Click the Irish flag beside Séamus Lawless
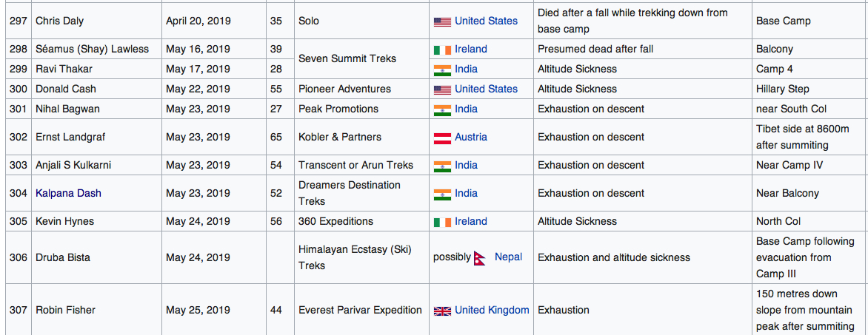Image resolution: width=868 pixels, height=335 pixels. pyautogui.click(x=441, y=50)
